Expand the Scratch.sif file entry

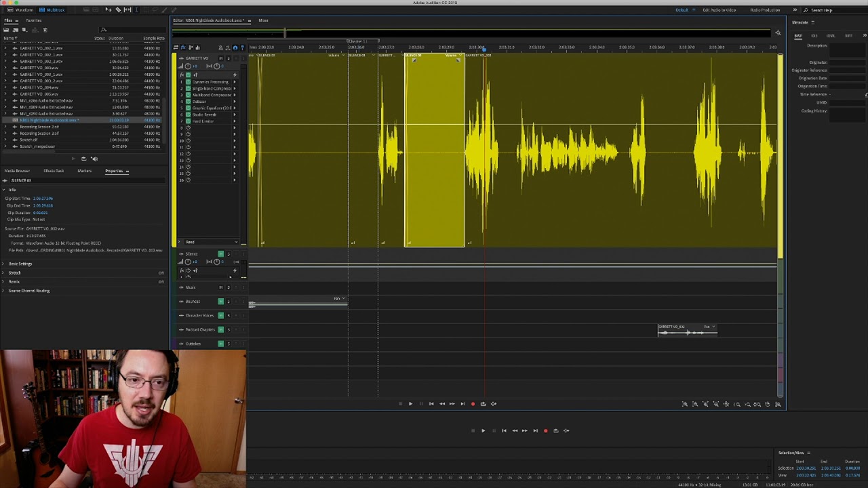5,140
